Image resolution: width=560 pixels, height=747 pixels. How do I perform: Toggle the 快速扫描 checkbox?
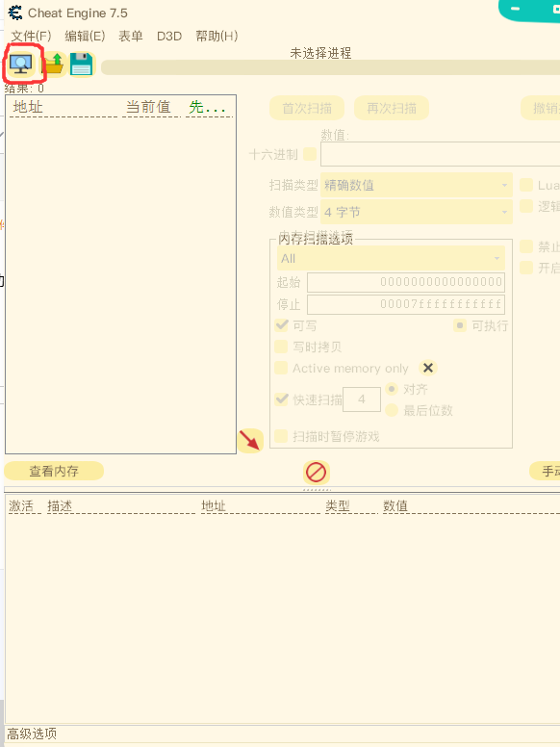(x=281, y=399)
